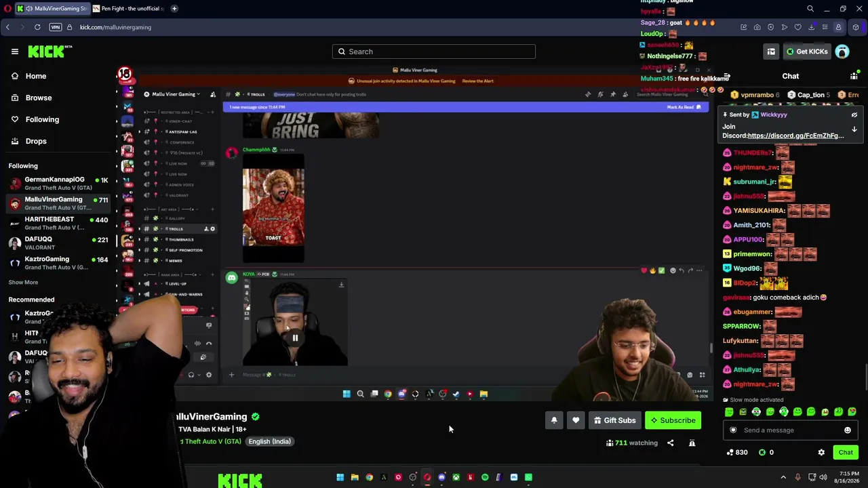
Task: Expand the pinned message down arrow
Action: pyautogui.click(x=854, y=129)
